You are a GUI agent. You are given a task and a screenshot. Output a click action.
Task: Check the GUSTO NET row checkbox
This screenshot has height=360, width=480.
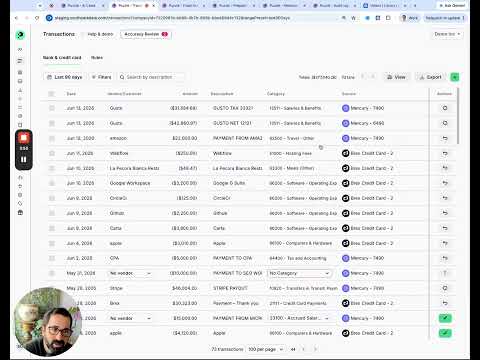[x=52, y=123]
